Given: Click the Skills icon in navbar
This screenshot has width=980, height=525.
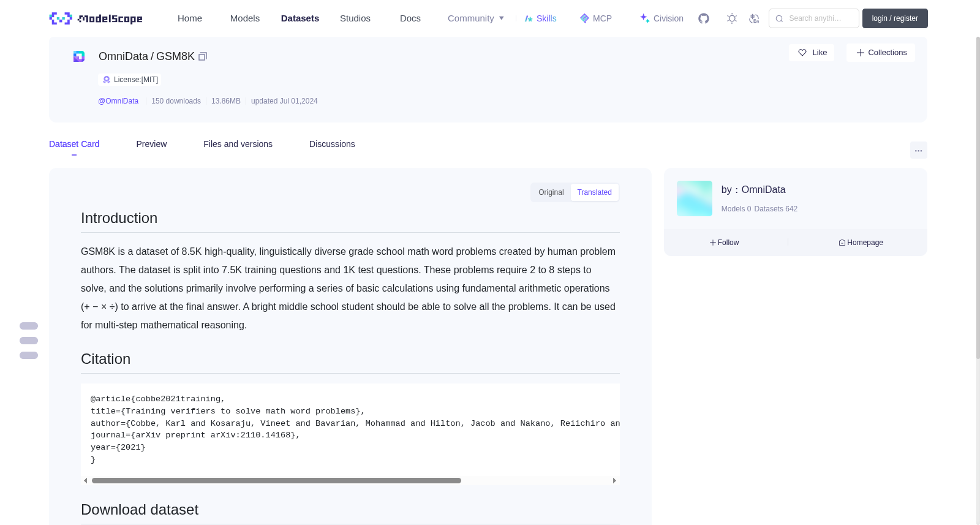Looking at the screenshot, I should tap(529, 18).
